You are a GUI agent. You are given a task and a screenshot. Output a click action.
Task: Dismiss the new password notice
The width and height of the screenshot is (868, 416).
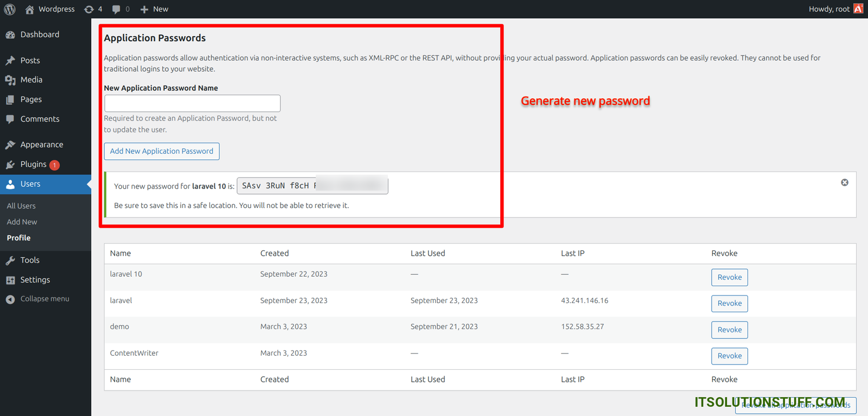tap(845, 182)
